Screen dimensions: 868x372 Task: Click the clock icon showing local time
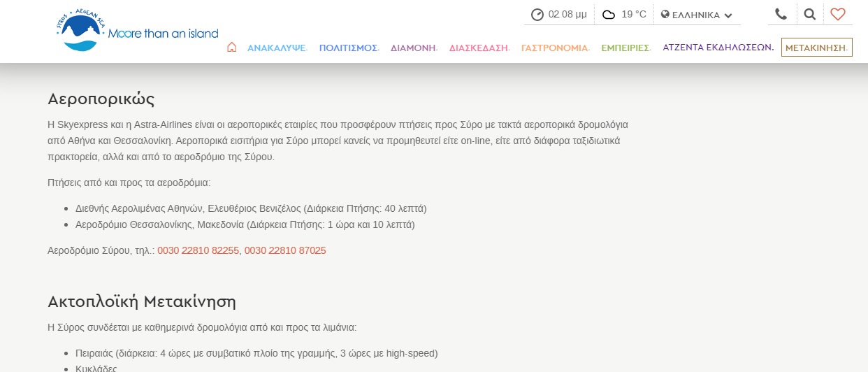point(537,15)
